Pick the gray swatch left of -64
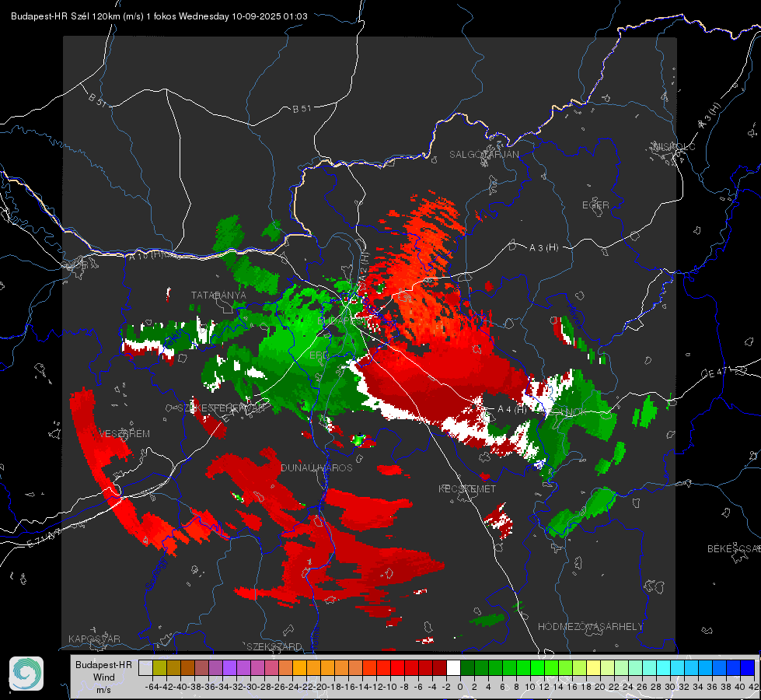Screen dimensions: 761x700 pos(145,668)
